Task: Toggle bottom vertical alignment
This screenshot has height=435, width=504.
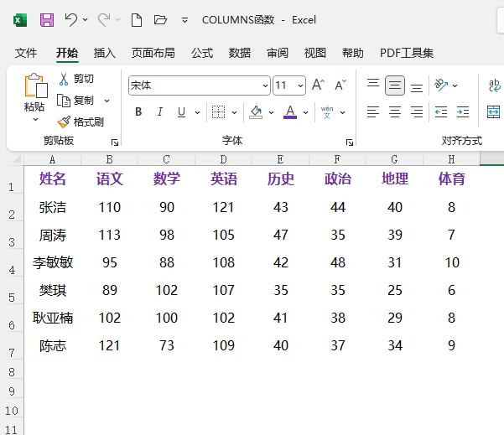Action: click(417, 87)
